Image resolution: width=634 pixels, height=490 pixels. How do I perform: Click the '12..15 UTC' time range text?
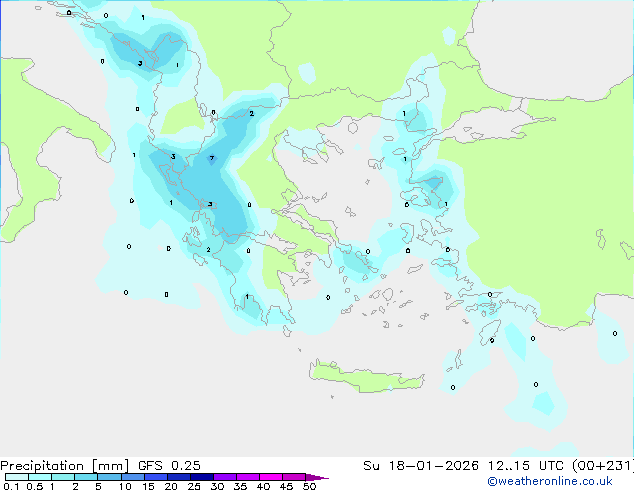(525, 466)
